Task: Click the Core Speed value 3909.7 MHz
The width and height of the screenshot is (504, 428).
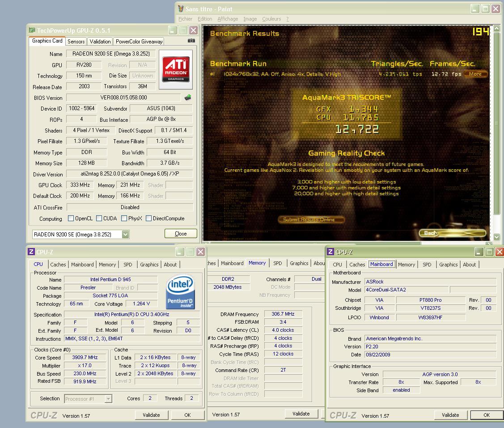Action: (x=85, y=358)
